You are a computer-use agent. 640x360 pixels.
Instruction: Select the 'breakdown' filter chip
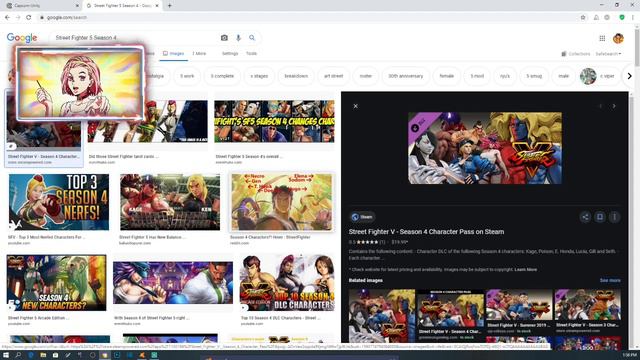(296, 76)
